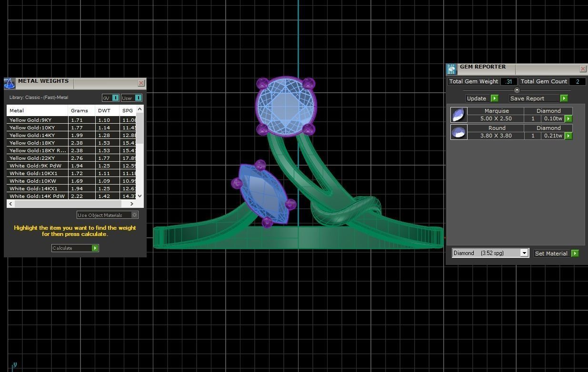Click Total Gem Count value 2

pos(577,82)
